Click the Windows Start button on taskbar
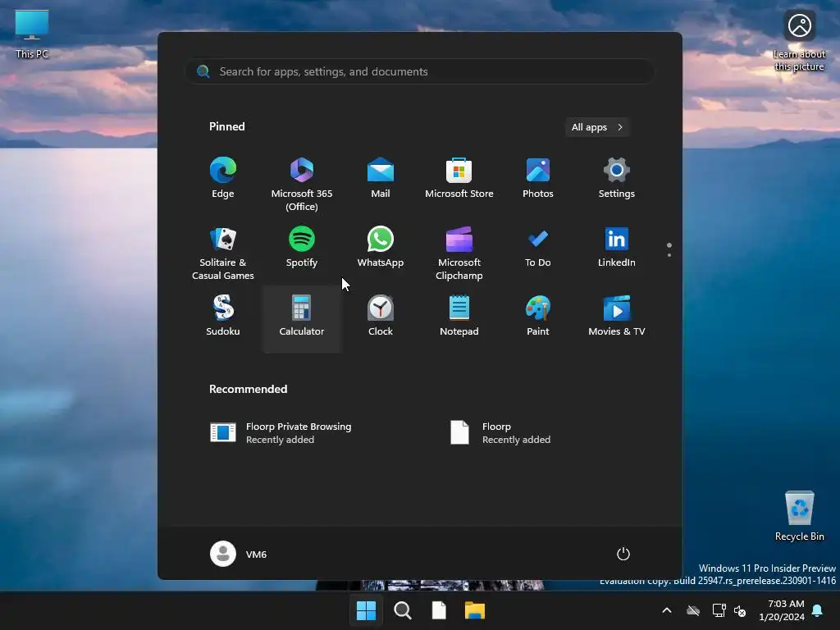The height and width of the screenshot is (630, 840). [367, 610]
